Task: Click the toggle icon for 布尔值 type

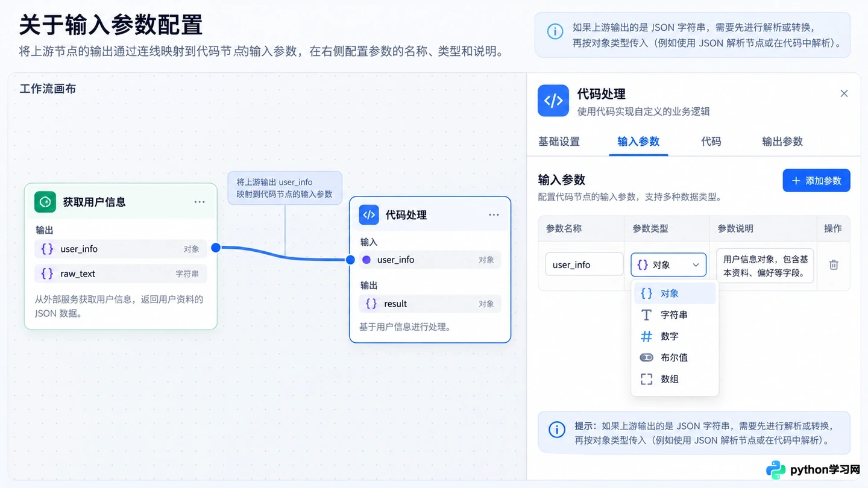Action: click(646, 357)
